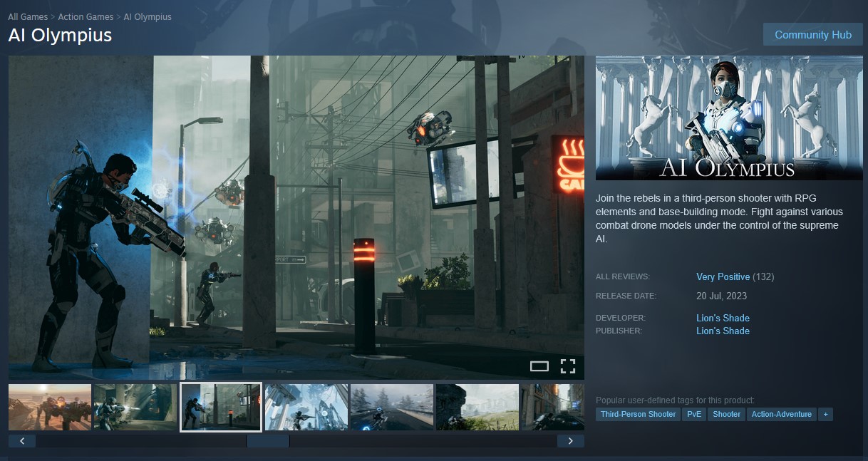Screen dimensions: 868x461
Task: Select the PvE tag
Action: tap(694, 414)
